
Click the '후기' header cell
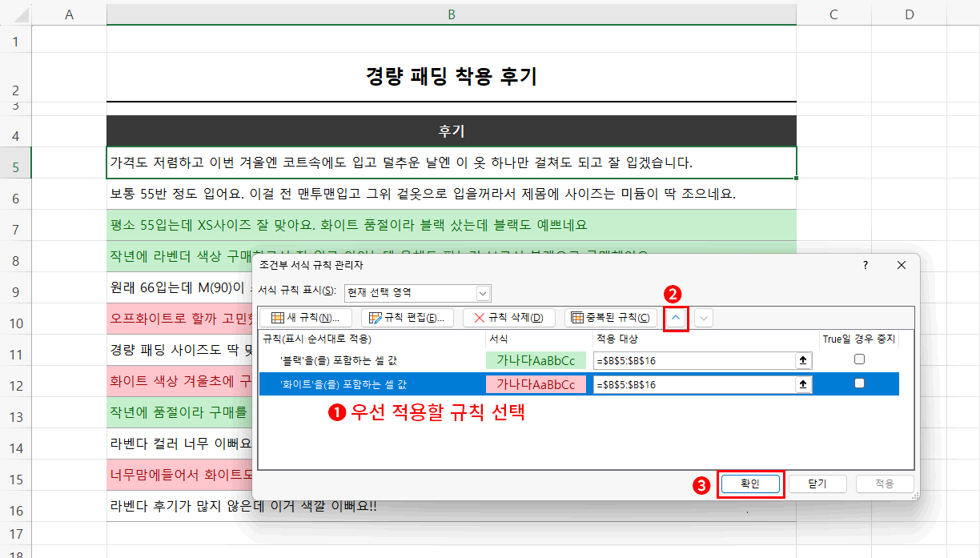(452, 131)
